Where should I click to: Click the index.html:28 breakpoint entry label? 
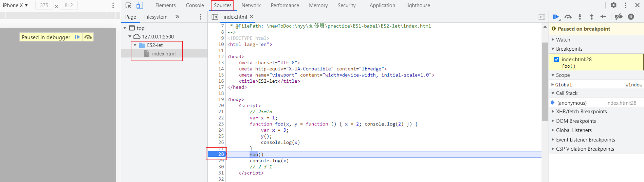point(576,60)
